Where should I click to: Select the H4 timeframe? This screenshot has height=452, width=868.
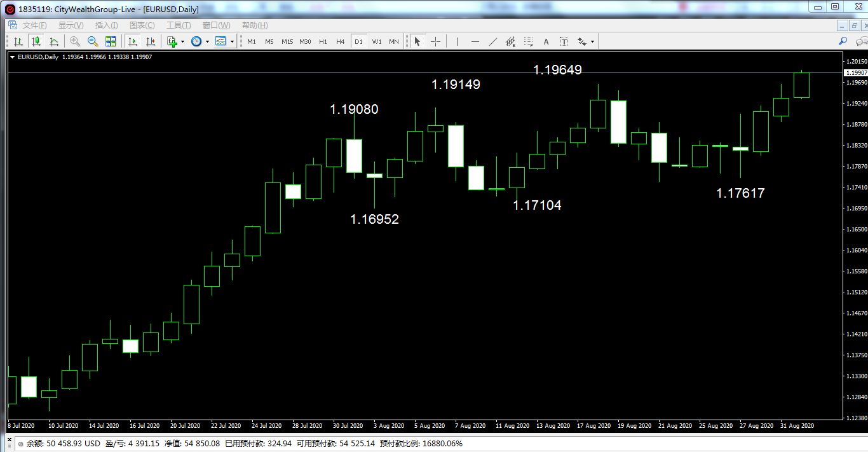341,41
